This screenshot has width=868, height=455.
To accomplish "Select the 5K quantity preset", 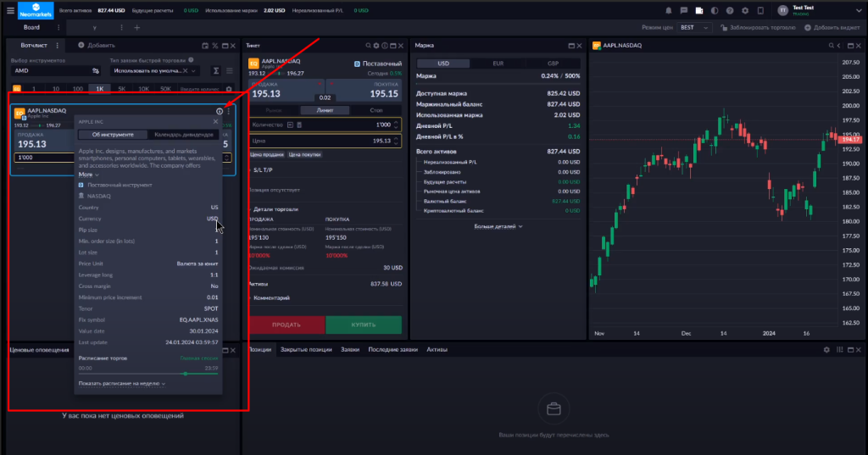I will [122, 89].
